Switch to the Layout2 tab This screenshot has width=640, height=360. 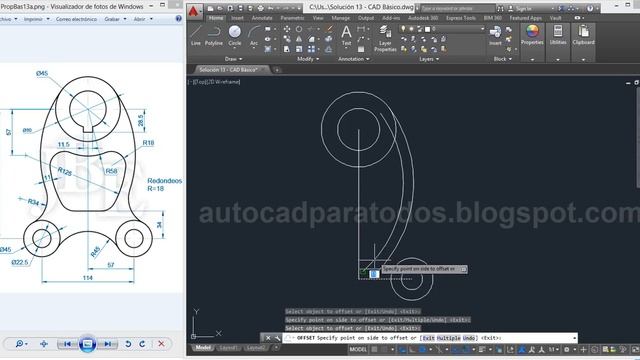point(255,348)
